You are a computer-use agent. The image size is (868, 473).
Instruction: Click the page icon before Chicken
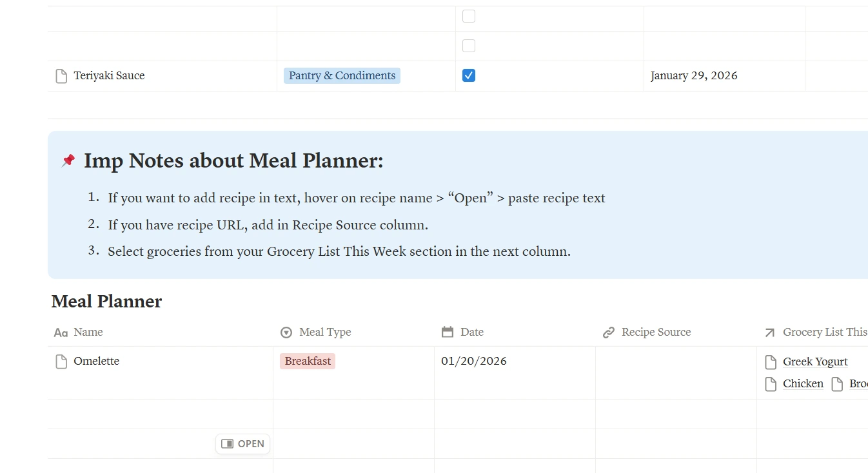click(771, 383)
